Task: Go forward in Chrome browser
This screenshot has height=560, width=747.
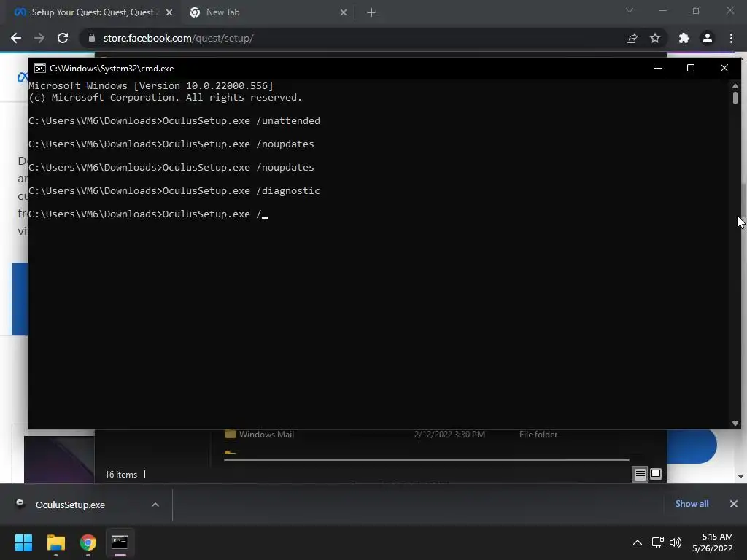Action: click(39, 38)
